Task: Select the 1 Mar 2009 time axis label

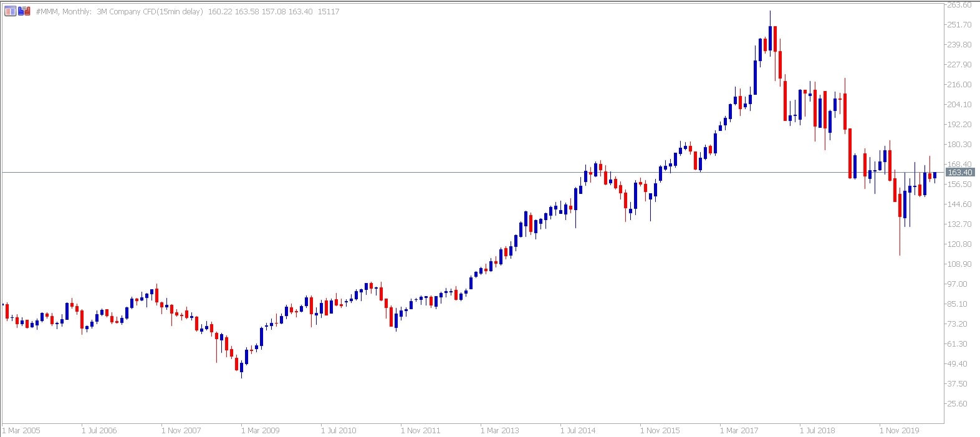Action: [x=261, y=430]
